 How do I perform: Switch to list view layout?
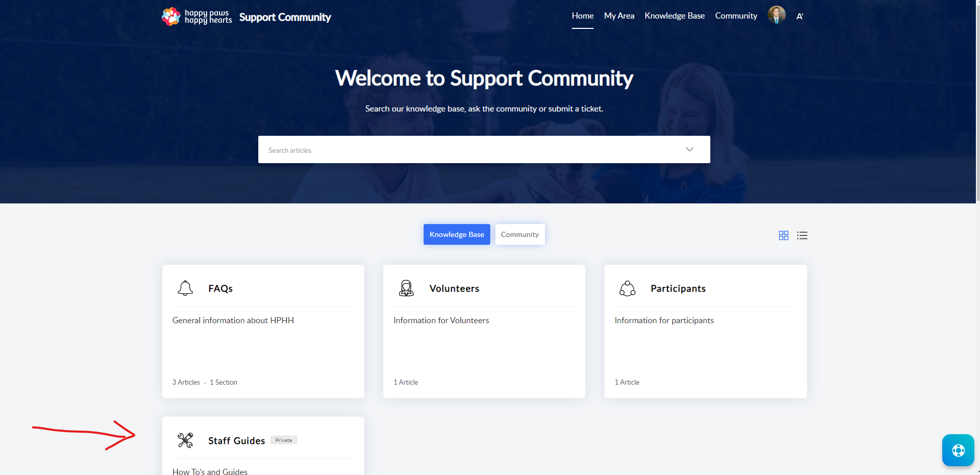(802, 235)
